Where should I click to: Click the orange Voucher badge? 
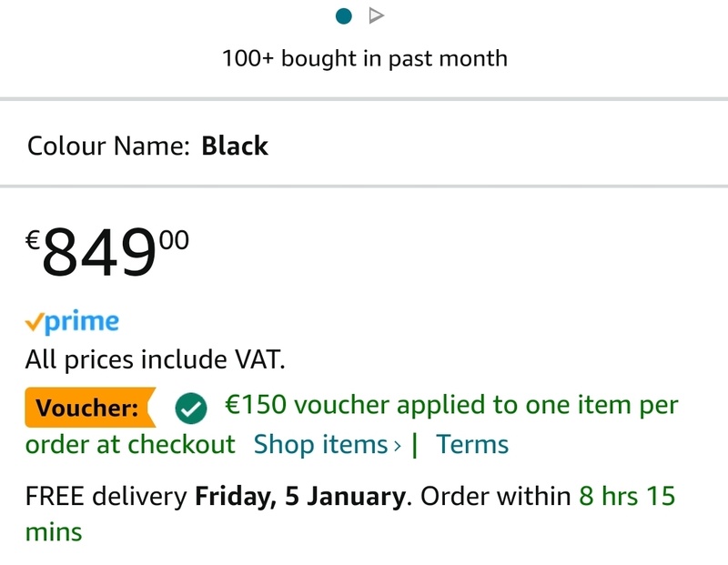coord(88,408)
